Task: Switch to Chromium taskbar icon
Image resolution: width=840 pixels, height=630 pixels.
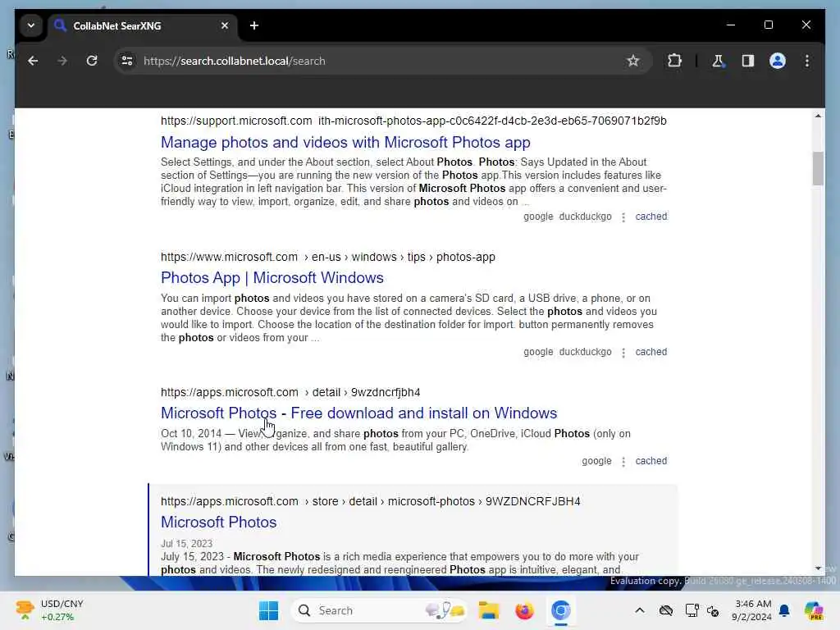Action: click(x=560, y=610)
